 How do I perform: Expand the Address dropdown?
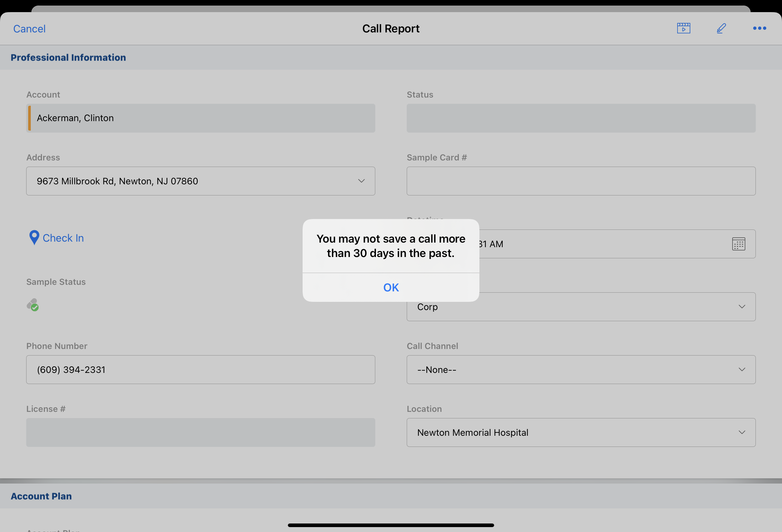(361, 181)
